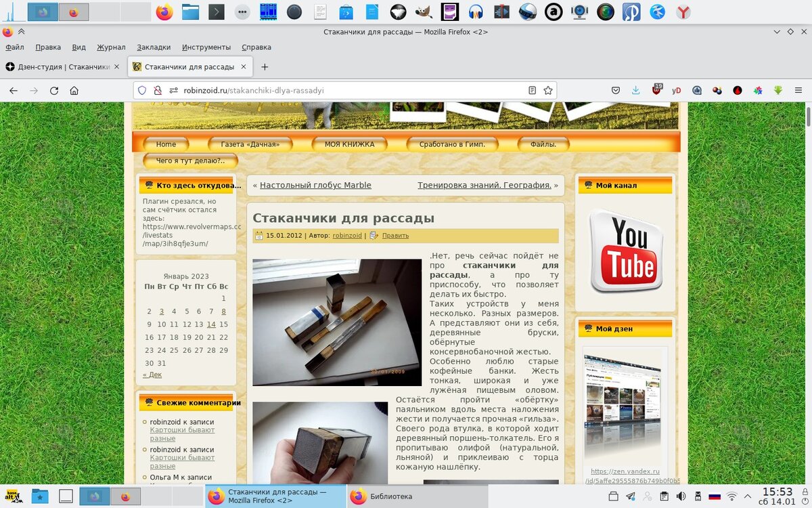Follow the Настольный глобус Marble link
Viewport: 812px width, 508px height.
315,185
